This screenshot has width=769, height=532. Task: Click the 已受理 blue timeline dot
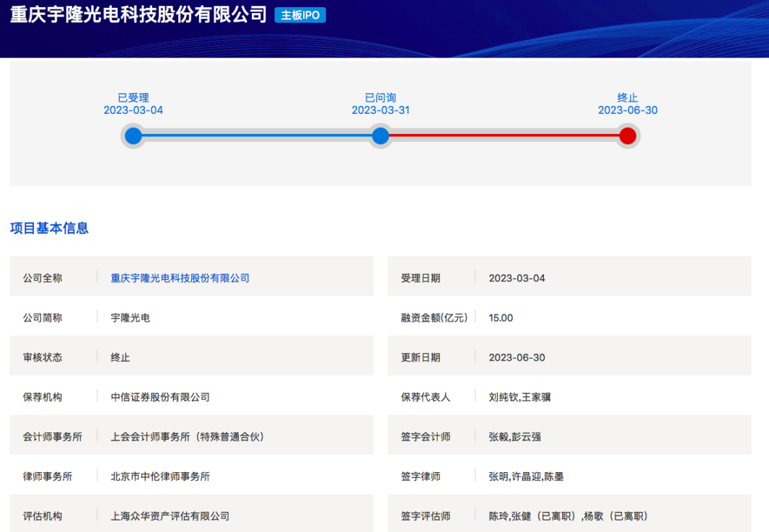point(133,136)
